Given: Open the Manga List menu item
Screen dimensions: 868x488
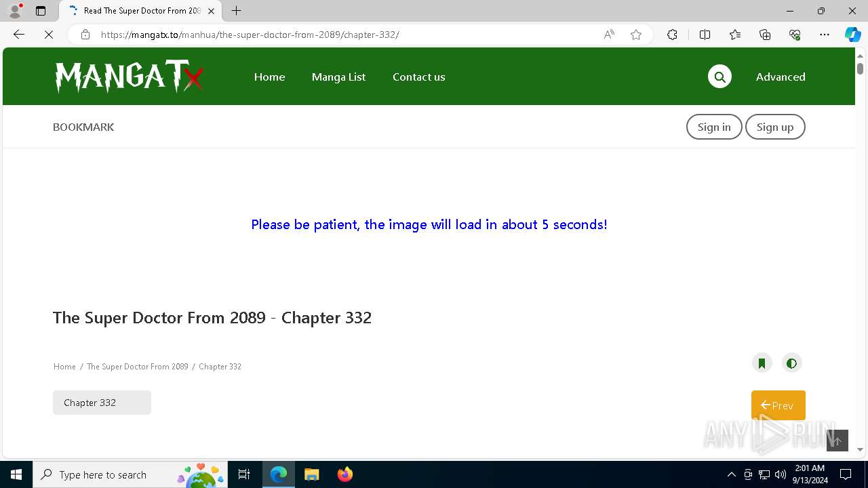Looking at the screenshot, I should (x=338, y=77).
